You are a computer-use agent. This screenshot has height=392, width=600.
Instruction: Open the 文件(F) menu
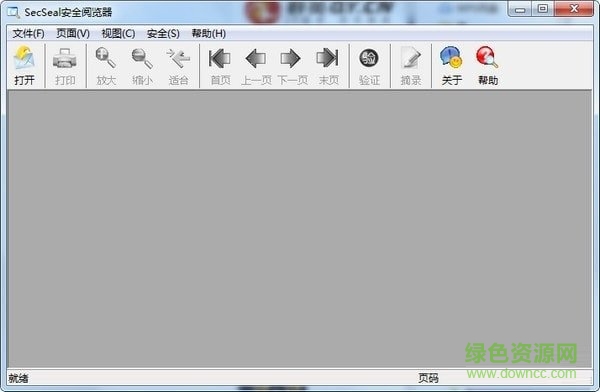point(28,34)
